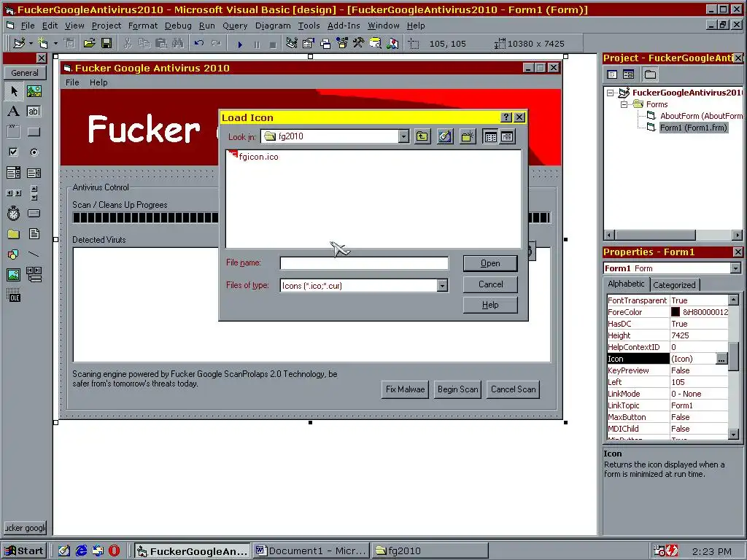Click the ForeColor black color swatch
The width and height of the screenshot is (747, 560).
pyautogui.click(x=676, y=312)
